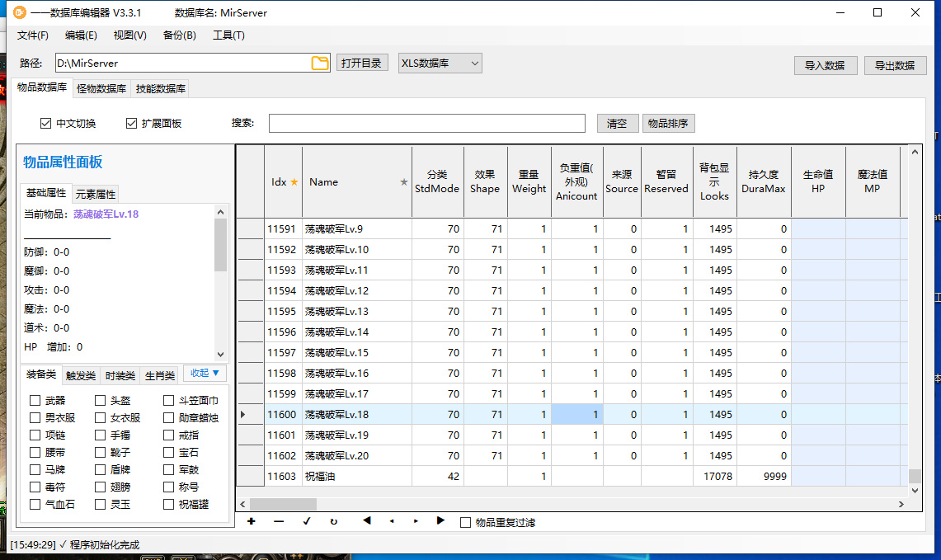
Task: Go to last record arrow
Action: click(x=440, y=520)
